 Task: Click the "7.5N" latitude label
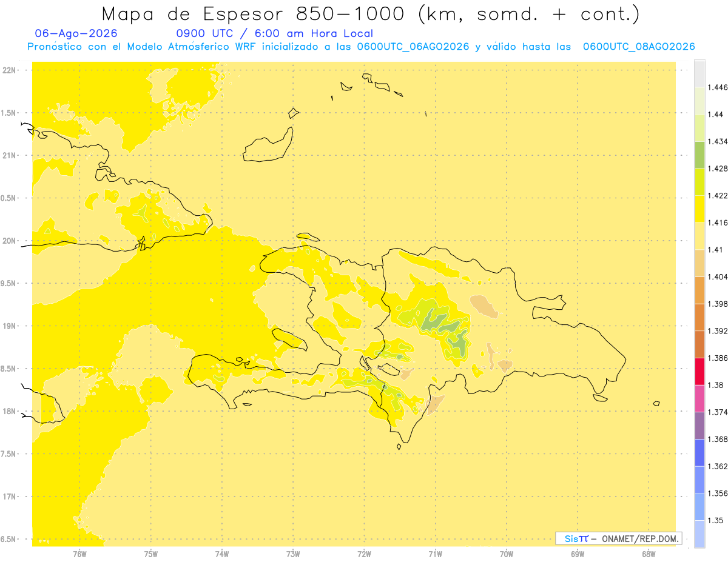tap(9, 454)
